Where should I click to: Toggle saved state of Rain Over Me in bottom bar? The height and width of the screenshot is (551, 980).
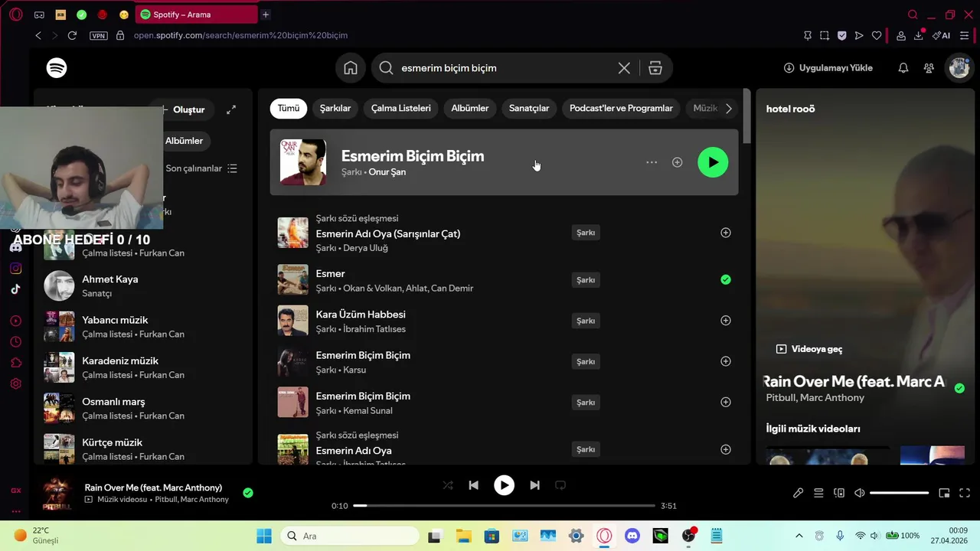point(247,493)
